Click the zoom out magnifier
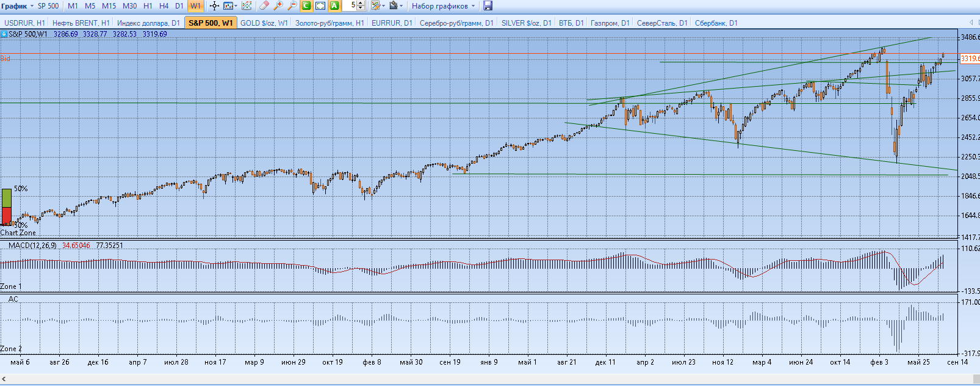This screenshot has height=386, width=980. (292, 6)
